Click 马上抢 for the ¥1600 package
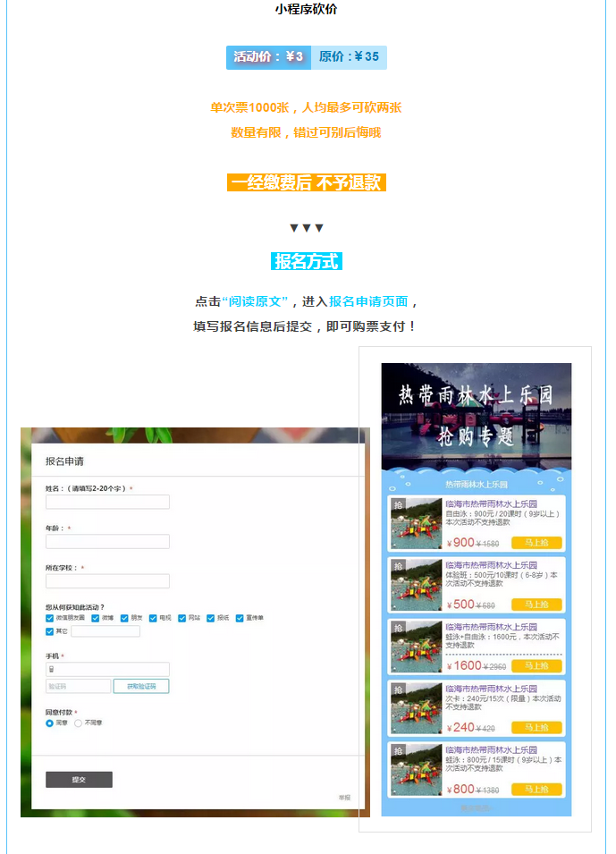The image size is (616, 854). pyautogui.click(x=536, y=666)
